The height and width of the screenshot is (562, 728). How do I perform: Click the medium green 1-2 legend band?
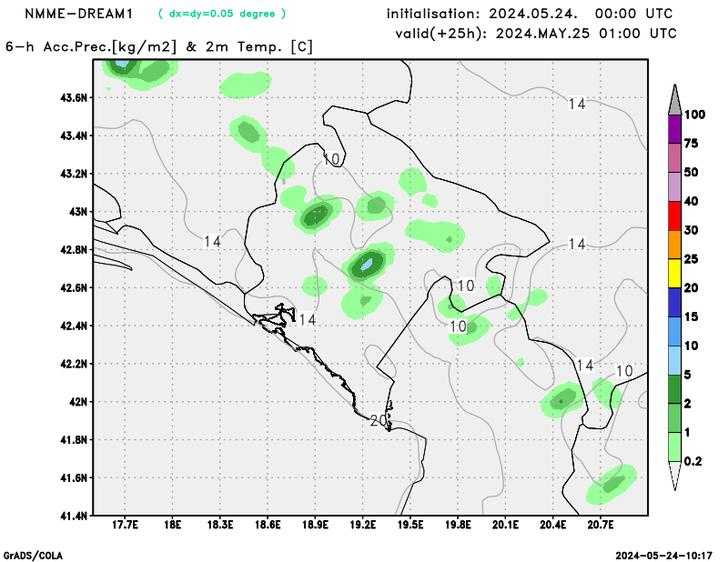point(674,417)
